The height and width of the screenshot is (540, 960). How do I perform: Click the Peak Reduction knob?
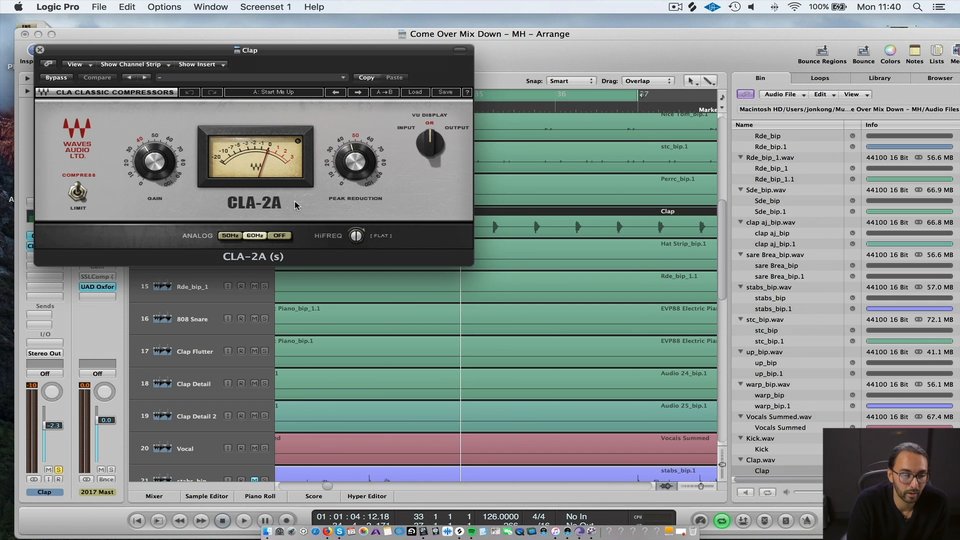pos(354,161)
